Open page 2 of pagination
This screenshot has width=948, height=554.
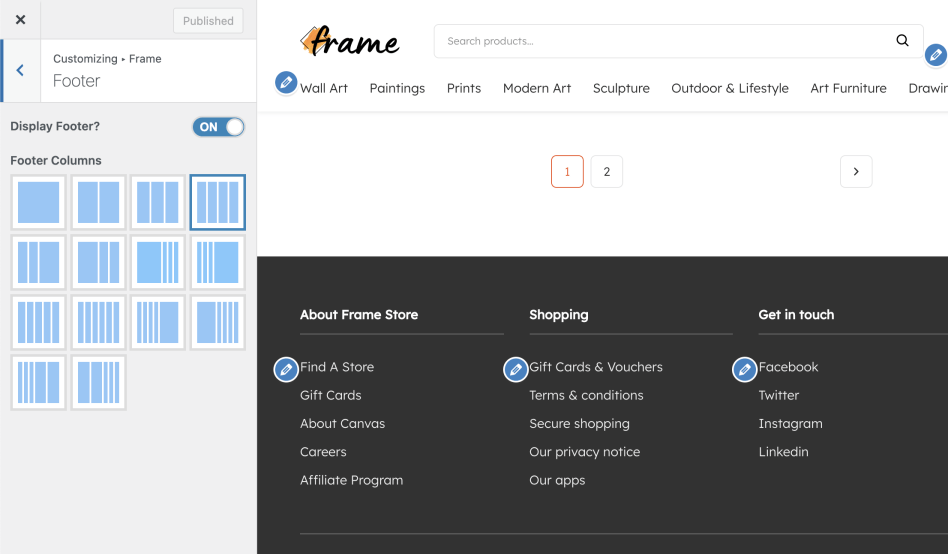pos(606,171)
